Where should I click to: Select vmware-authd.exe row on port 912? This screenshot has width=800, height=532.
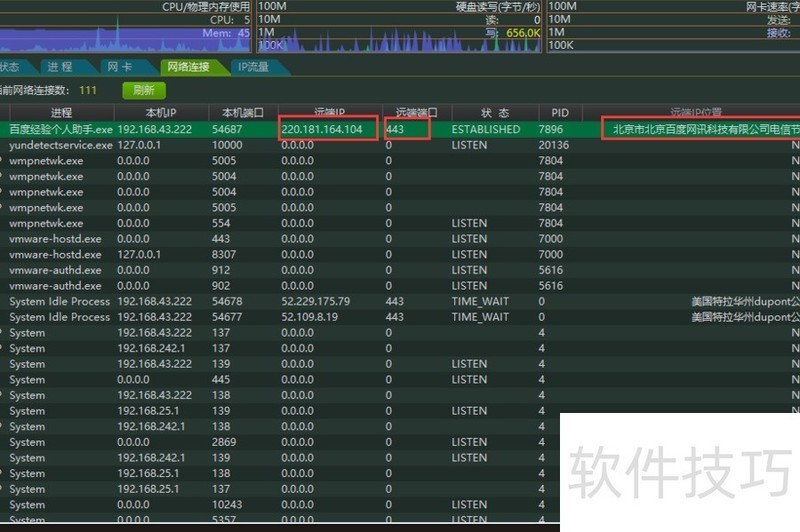pos(400,270)
